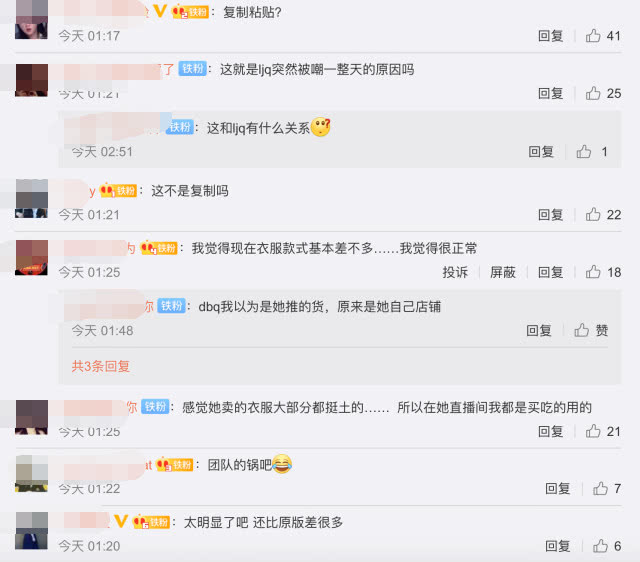The image size is (640, 562).
Task: Open avatar of 团队的锅吧 commenter
Action: (31, 473)
